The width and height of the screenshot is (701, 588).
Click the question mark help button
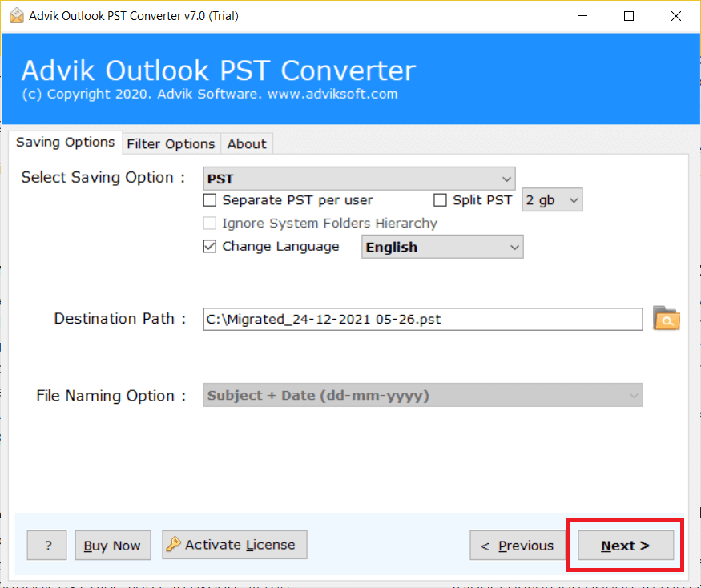tap(48, 546)
